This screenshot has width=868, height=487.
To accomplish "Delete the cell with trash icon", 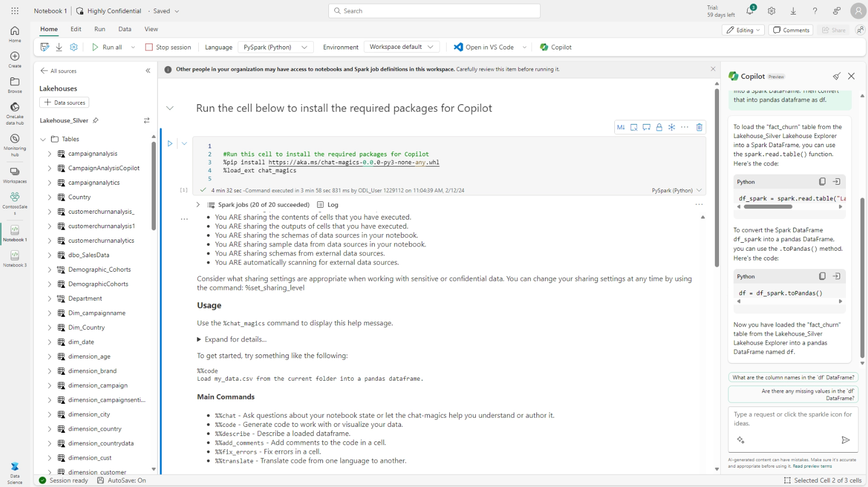I will 699,127.
